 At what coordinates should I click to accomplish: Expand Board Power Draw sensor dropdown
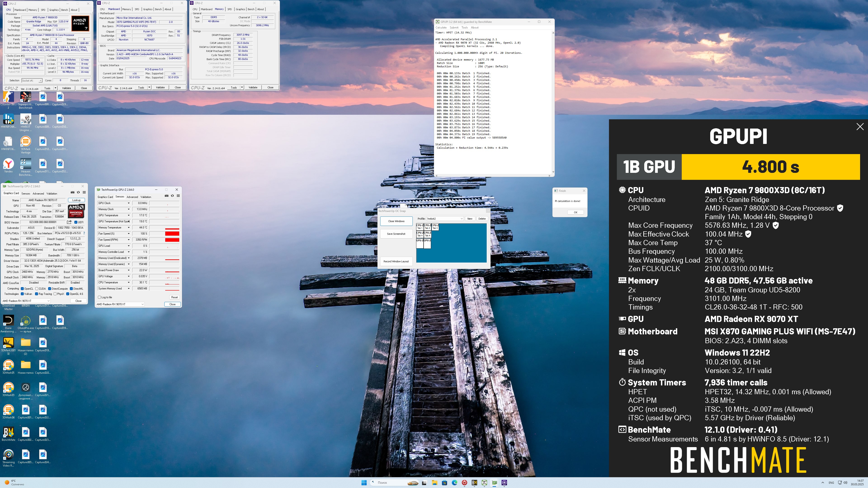(x=128, y=270)
